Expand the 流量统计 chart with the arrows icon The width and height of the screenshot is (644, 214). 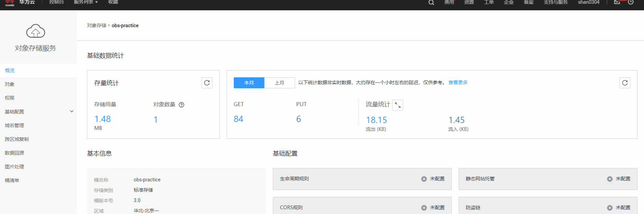pos(398,105)
